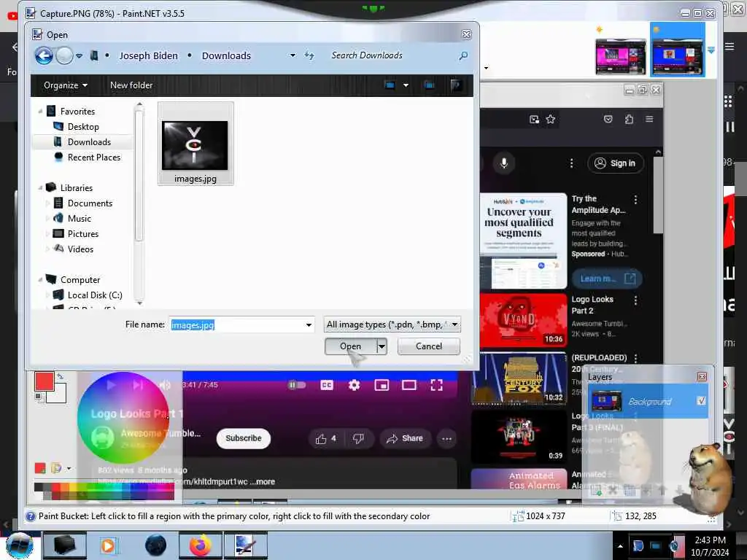The width and height of the screenshot is (747, 560).
Task: Toggle Background layer visibility checkbox
Action: pos(701,401)
